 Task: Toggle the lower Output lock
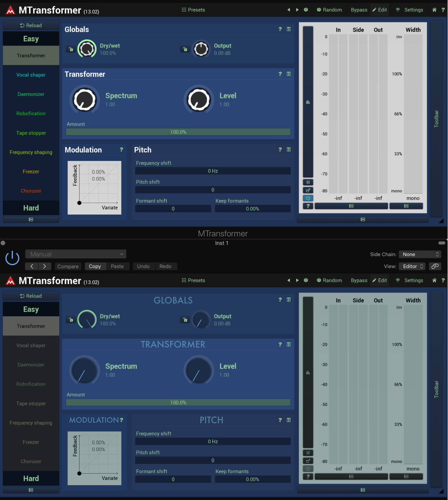[x=185, y=320]
